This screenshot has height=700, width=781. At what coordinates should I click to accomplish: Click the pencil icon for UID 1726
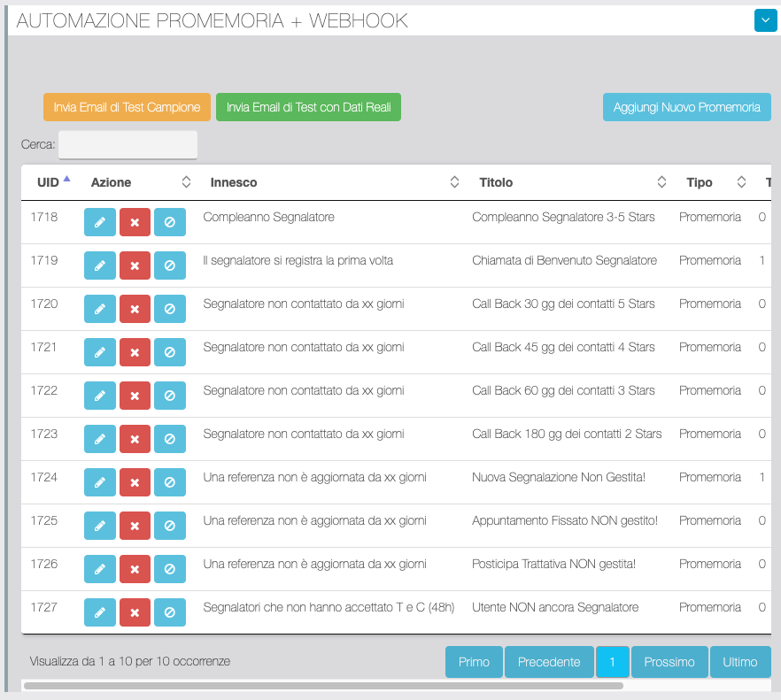tap(100, 570)
